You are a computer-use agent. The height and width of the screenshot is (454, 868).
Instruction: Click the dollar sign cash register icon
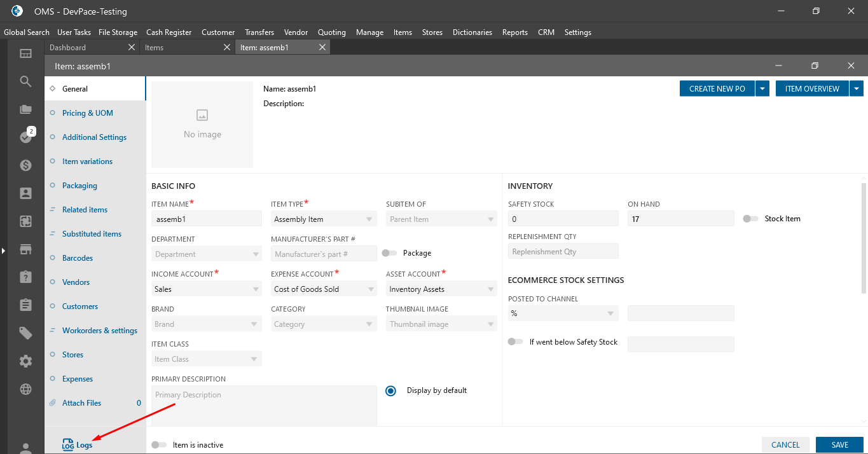click(x=25, y=165)
